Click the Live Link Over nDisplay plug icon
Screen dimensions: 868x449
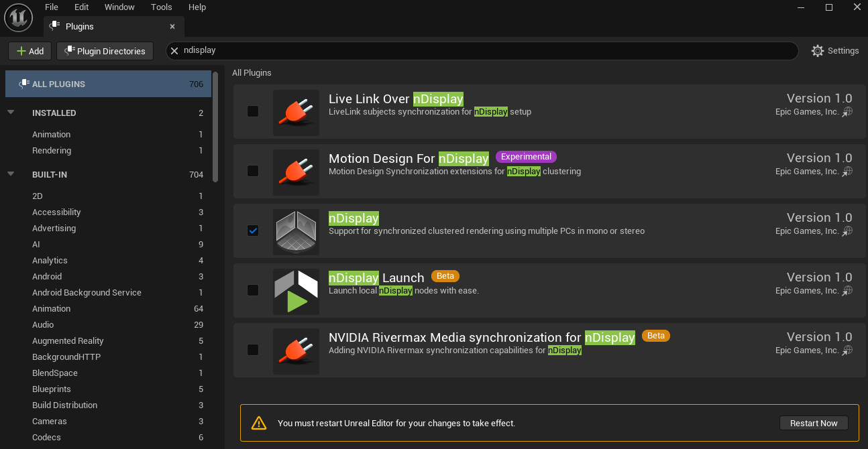click(296, 112)
